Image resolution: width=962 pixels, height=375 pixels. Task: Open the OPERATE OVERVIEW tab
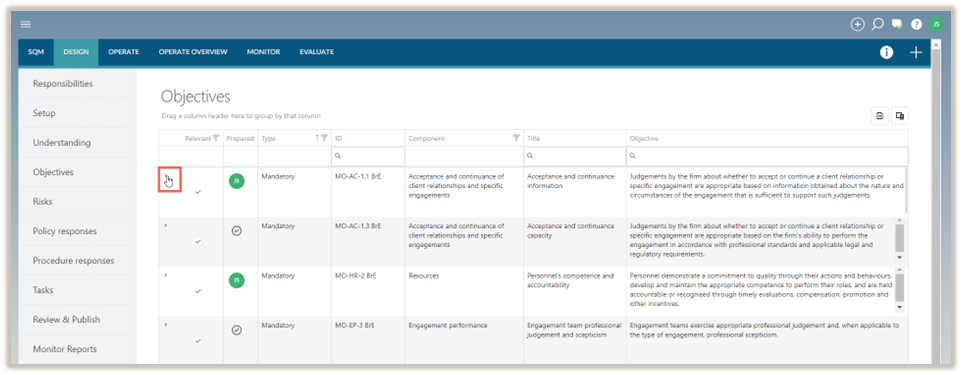tap(193, 52)
